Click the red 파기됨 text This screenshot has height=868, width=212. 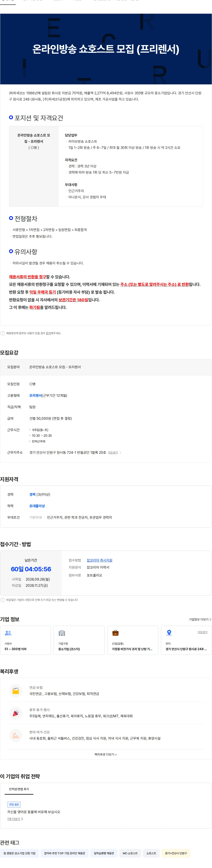(x=34, y=307)
